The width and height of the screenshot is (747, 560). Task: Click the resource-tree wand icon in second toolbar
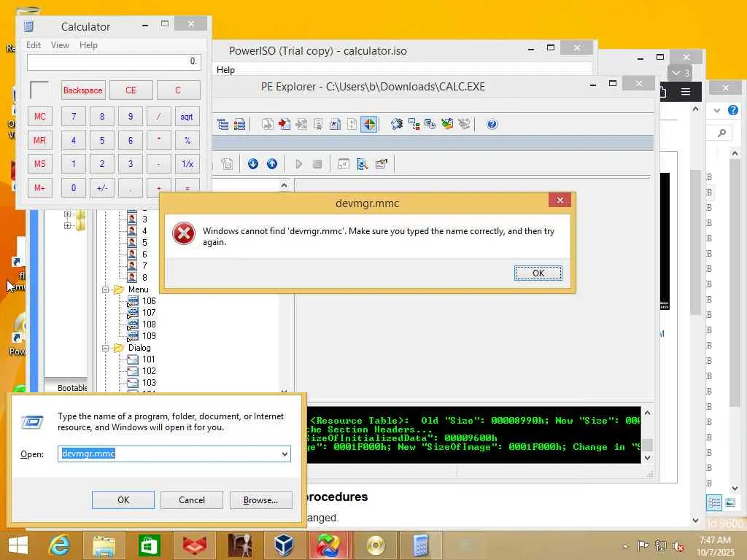point(362,164)
